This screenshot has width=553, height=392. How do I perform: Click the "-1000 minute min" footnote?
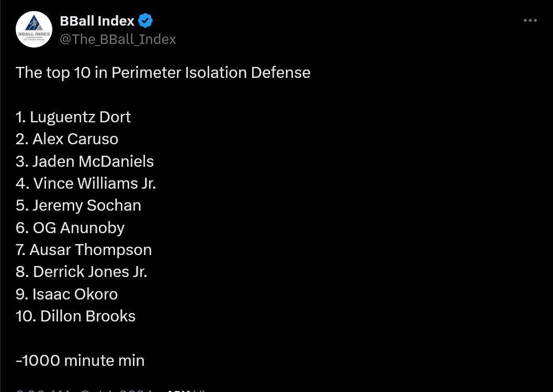point(80,361)
